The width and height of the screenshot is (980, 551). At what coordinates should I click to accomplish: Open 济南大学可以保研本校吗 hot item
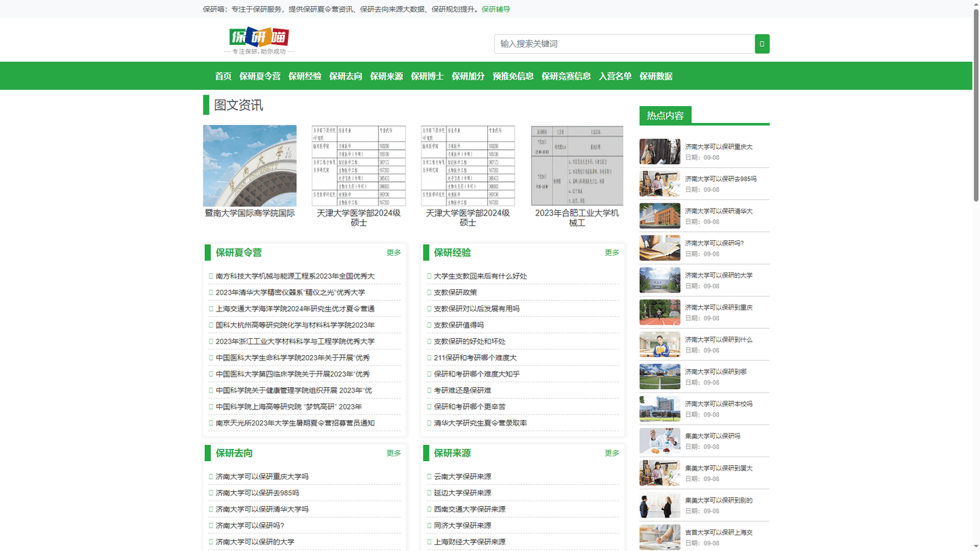(x=719, y=404)
